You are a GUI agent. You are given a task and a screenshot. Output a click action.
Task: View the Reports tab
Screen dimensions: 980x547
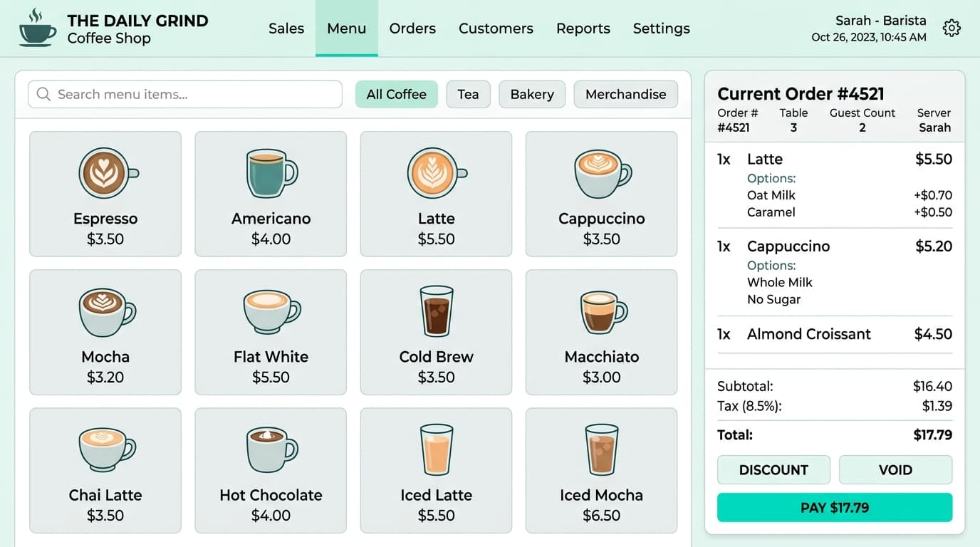click(x=583, y=28)
